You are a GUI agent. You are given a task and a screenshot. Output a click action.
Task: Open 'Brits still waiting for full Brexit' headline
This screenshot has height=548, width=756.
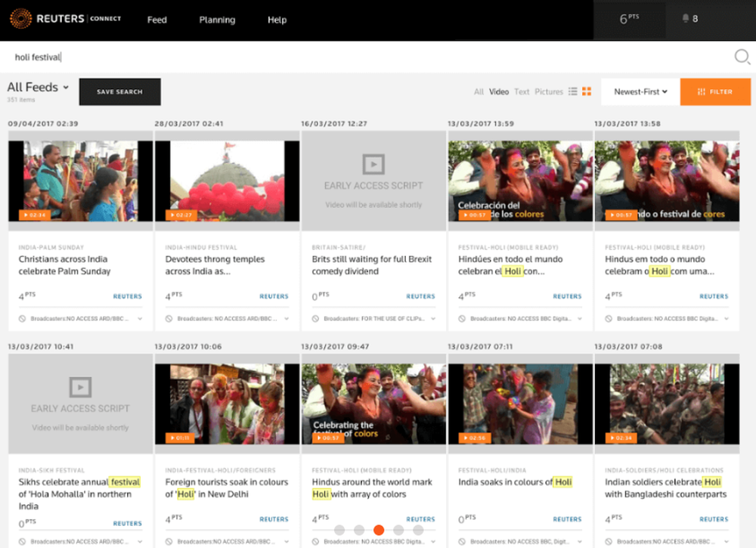coord(372,265)
